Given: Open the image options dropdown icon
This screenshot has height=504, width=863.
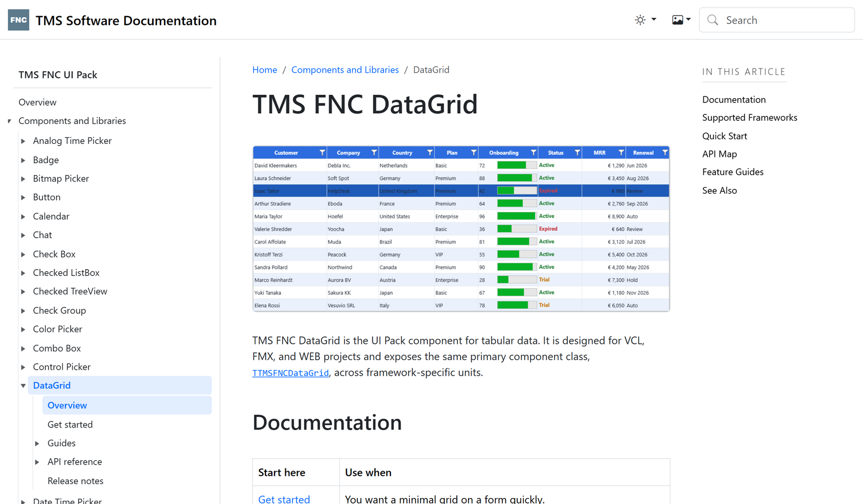Looking at the screenshot, I should coord(681,20).
